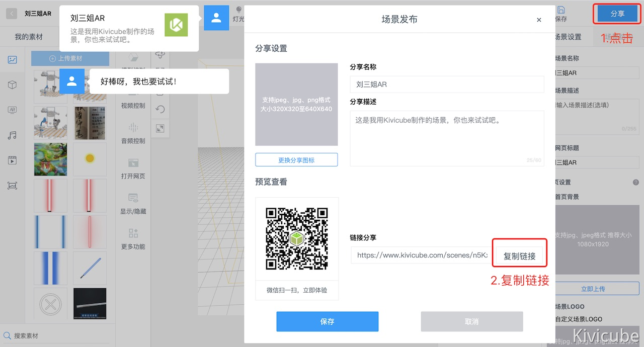
Task: Switch to the 我的素材 tab
Action: coord(29,37)
